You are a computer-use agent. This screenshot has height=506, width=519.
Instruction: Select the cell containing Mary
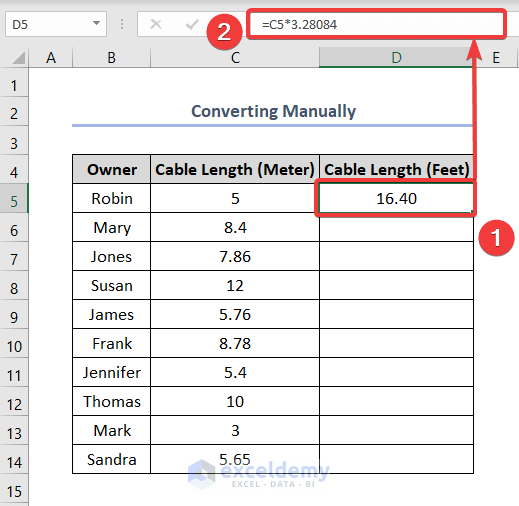111,227
